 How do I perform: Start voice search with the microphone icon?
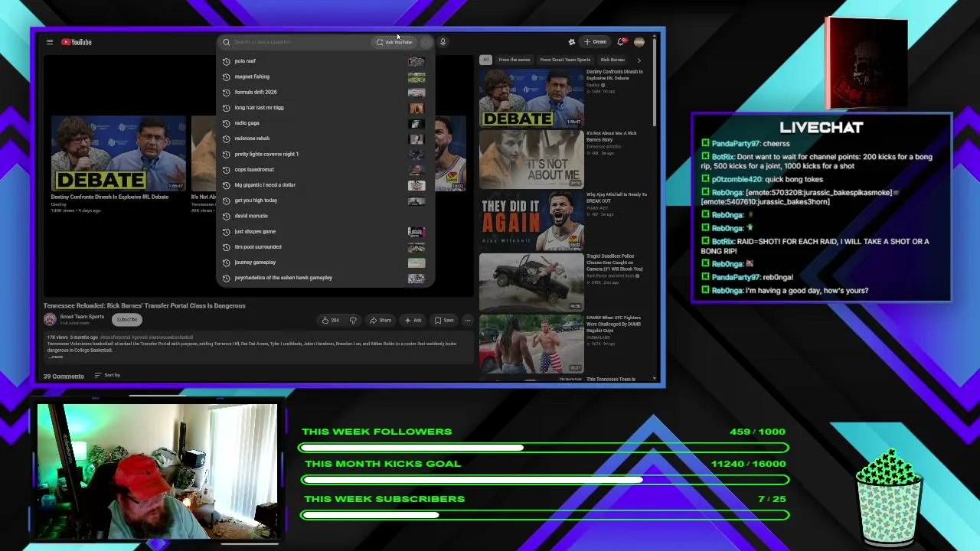point(443,42)
